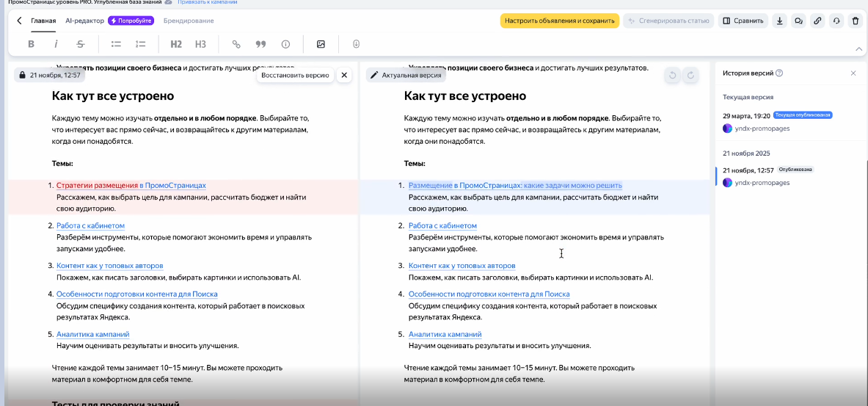This screenshot has height=406, width=868.
Task: Insert an image into the article
Action: point(321,44)
